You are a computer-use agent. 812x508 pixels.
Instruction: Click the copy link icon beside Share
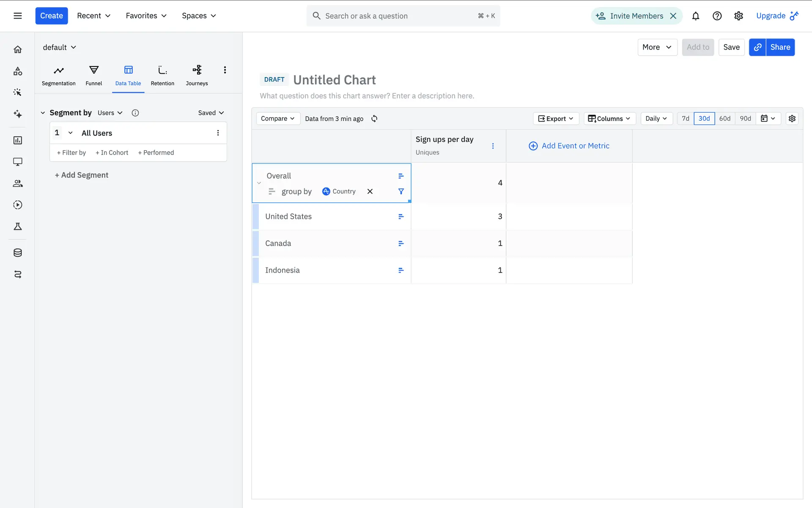point(757,47)
